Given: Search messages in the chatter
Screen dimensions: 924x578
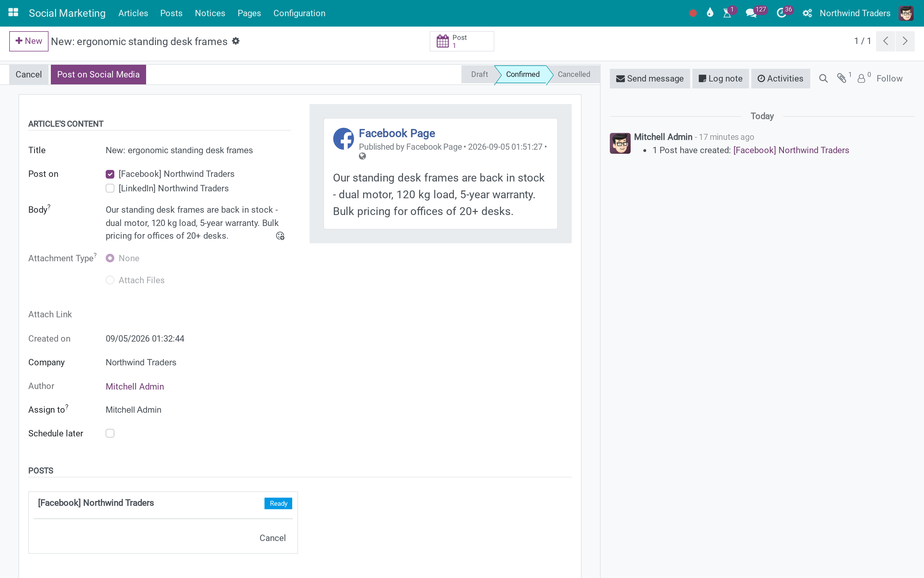Looking at the screenshot, I should click(x=823, y=78).
